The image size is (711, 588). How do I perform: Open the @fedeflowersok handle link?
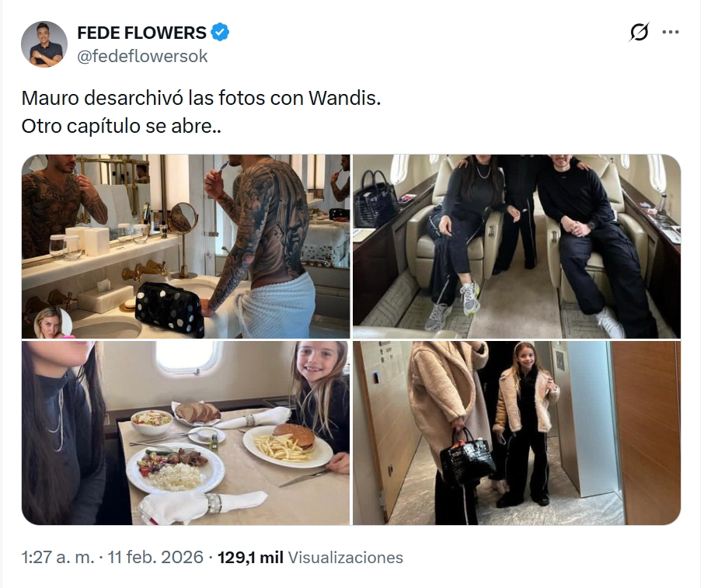pos(142,56)
